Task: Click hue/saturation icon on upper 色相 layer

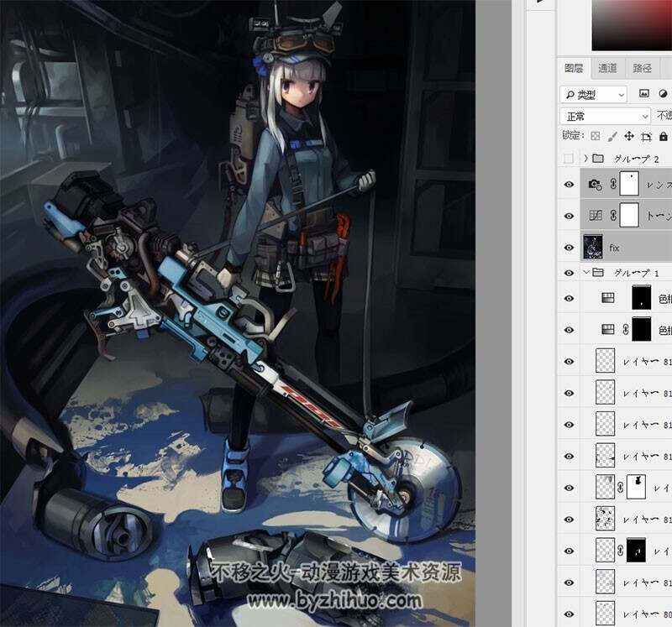Action: tap(608, 298)
